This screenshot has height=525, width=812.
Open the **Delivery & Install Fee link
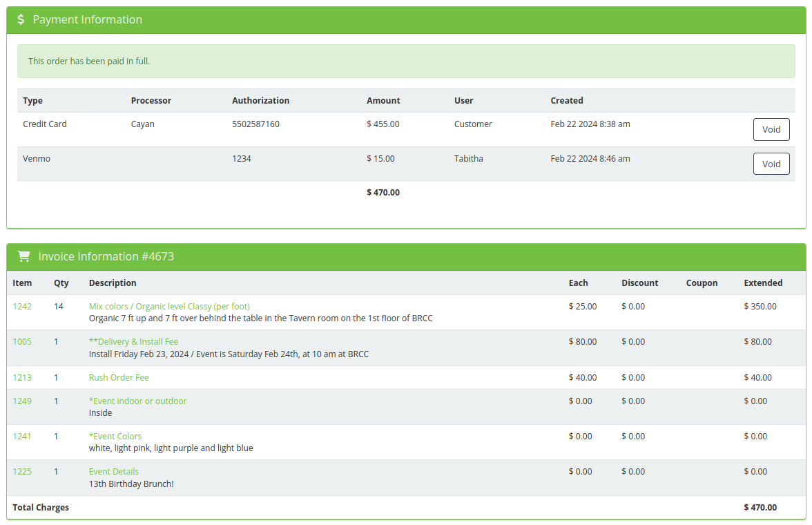point(134,341)
